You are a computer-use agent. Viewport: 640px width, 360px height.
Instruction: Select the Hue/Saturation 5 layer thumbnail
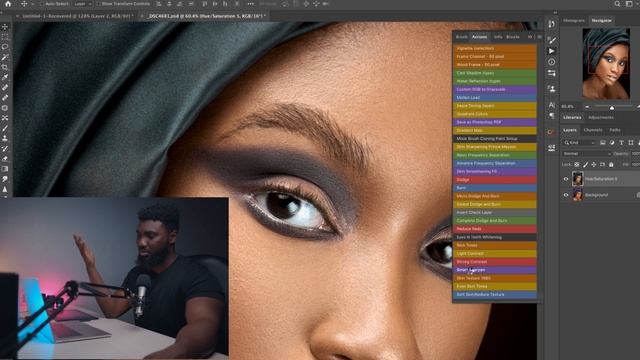click(578, 179)
